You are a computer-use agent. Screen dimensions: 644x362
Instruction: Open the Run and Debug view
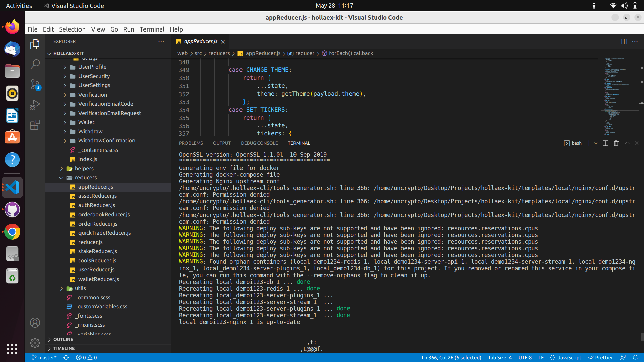click(35, 105)
